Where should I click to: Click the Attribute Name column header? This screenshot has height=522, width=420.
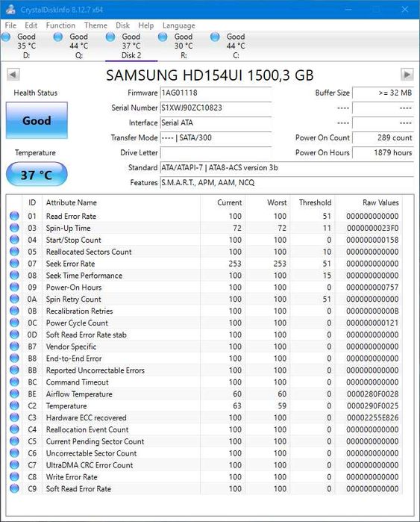coord(121,202)
